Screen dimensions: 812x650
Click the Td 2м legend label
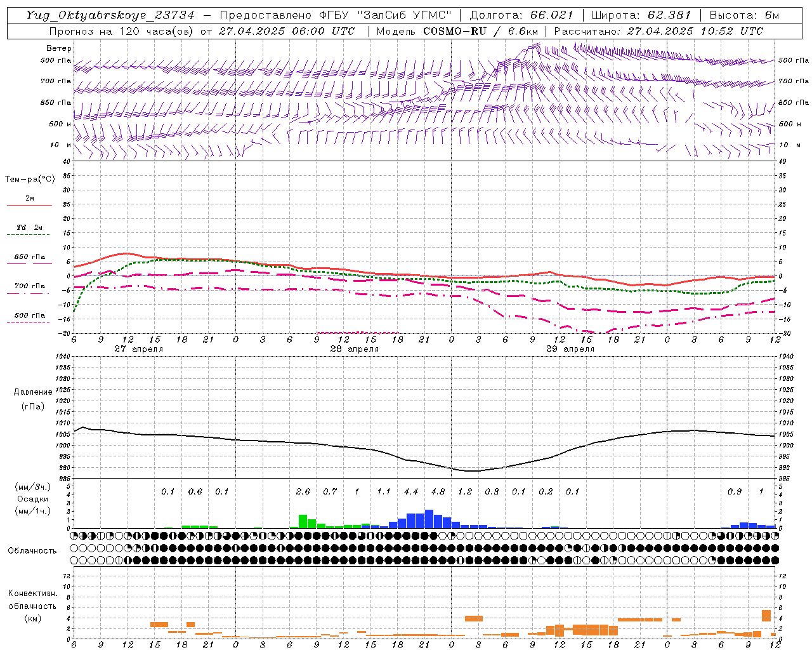click(30, 227)
